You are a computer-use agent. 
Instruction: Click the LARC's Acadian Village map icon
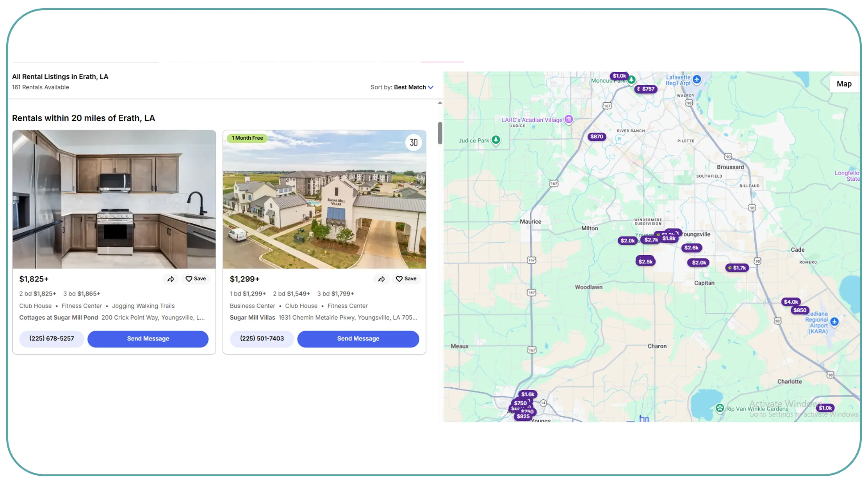point(569,119)
